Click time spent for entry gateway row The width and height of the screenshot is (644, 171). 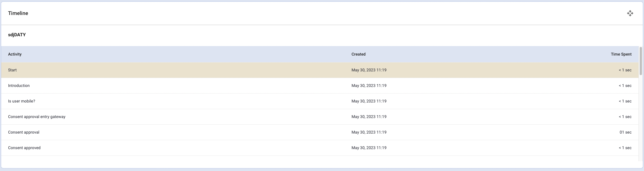point(625,117)
